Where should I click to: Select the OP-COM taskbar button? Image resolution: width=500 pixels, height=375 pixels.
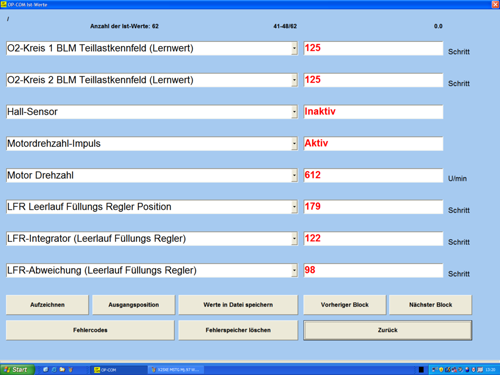pos(118,370)
